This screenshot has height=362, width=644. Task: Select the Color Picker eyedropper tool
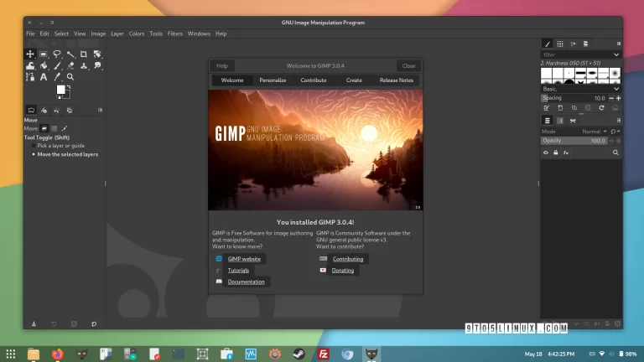click(x=57, y=76)
